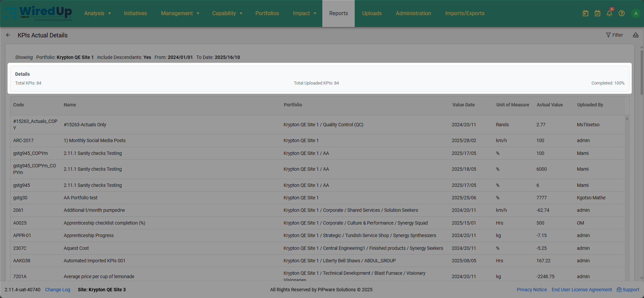Click the table scrollbar up arrow
This screenshot has height=298, width=644.
click(627, 118)
